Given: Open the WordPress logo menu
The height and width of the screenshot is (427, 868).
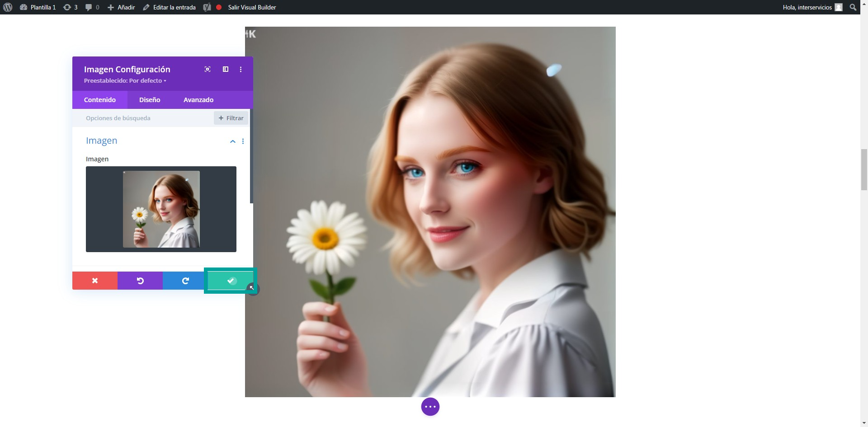Looking at the screenshot, I should 8,7.
